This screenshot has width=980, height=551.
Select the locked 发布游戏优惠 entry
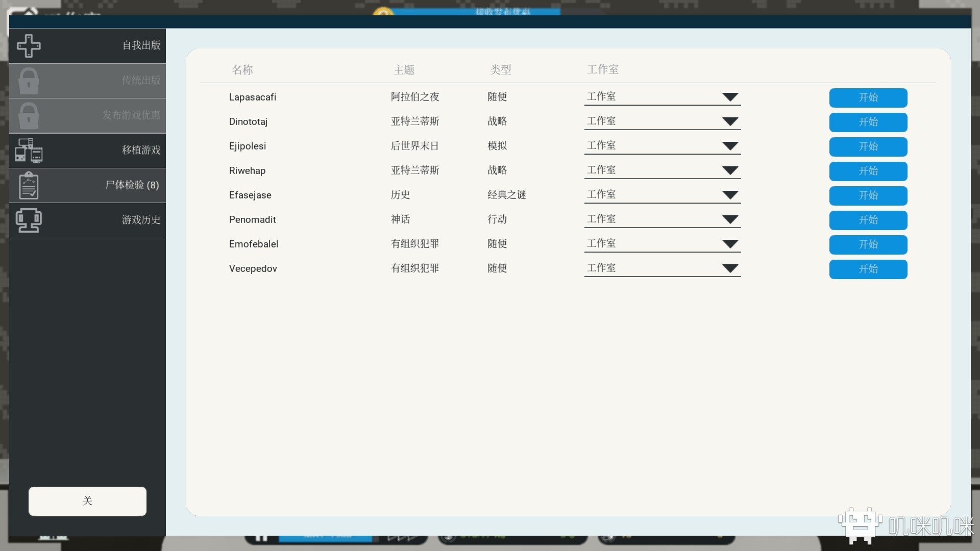pos(87,115)
